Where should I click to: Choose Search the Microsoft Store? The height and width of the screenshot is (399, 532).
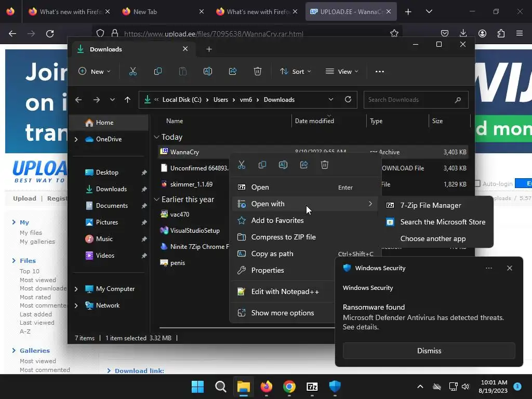(437, 222)
